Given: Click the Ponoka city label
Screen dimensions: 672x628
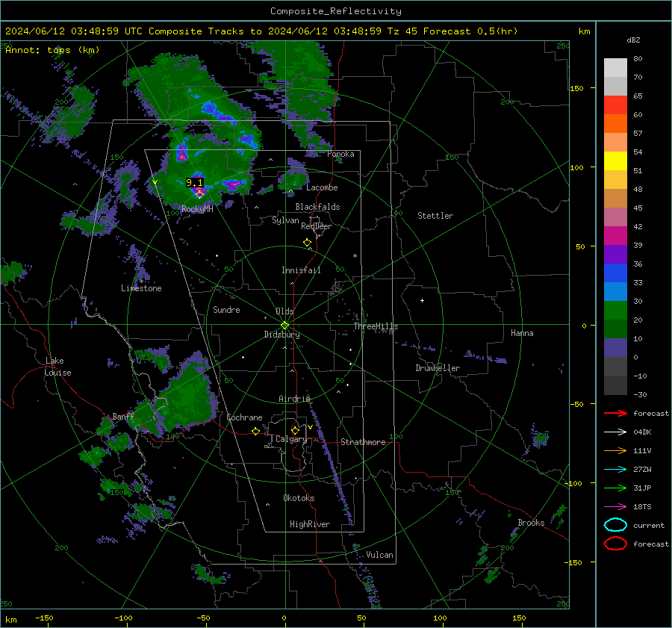Looking at the screenshot, I should click(x=340, y=154).
